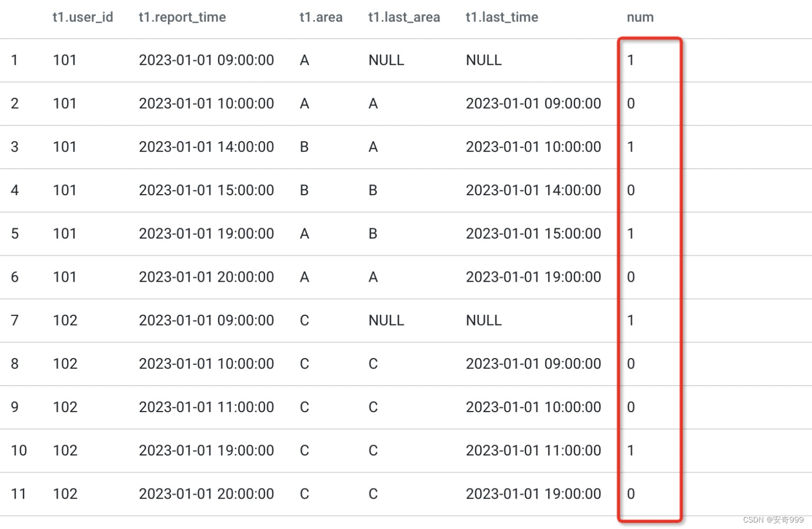Click user_id 102 in row 7
Viewport: 812px width, 529px height.
pos(66,320)
